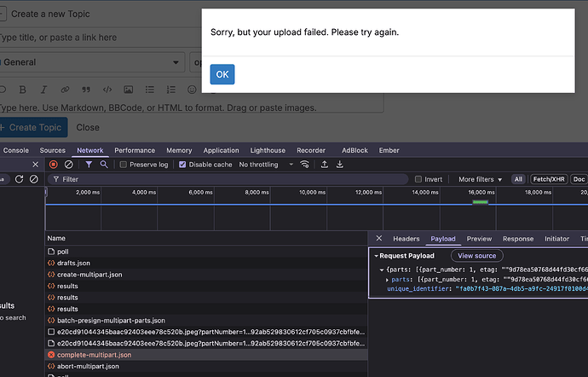Collapse the top-level {parts: ...} payload object
Viewport: 588px width, 377px height.
[x=382, y=270]
